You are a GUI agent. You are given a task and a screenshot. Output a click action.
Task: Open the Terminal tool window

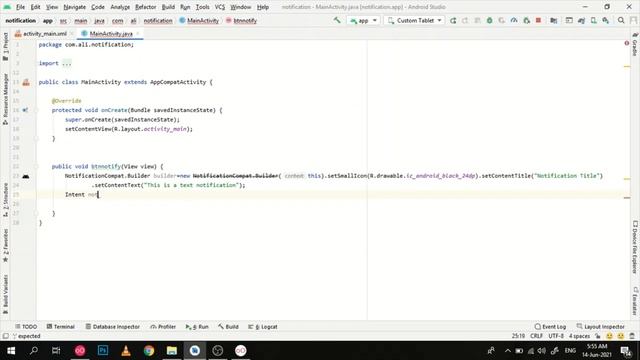point(60,327)
